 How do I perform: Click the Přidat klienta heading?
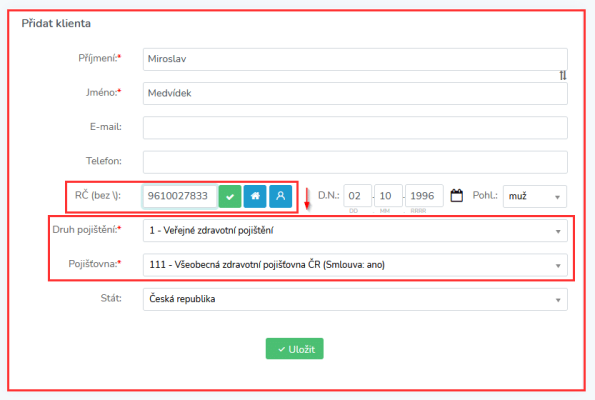[56, 24]
